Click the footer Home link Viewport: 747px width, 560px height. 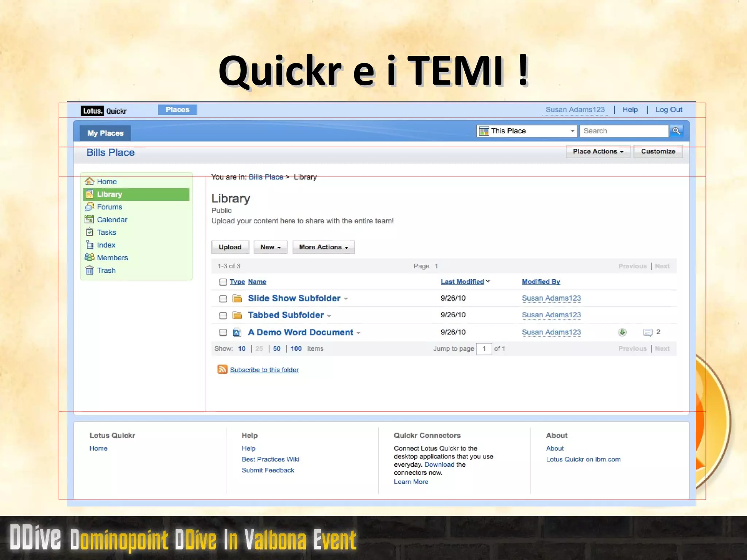click(98, 448)
